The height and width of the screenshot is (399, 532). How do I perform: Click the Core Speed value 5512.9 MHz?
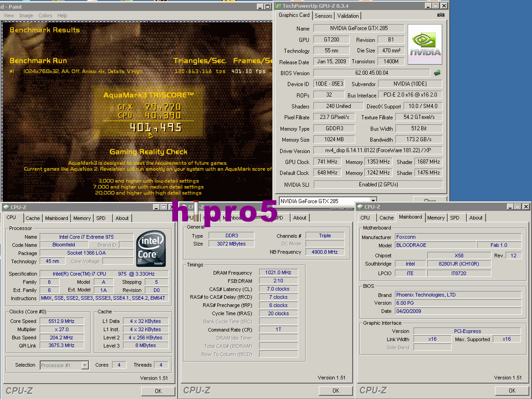click(61, 321)
